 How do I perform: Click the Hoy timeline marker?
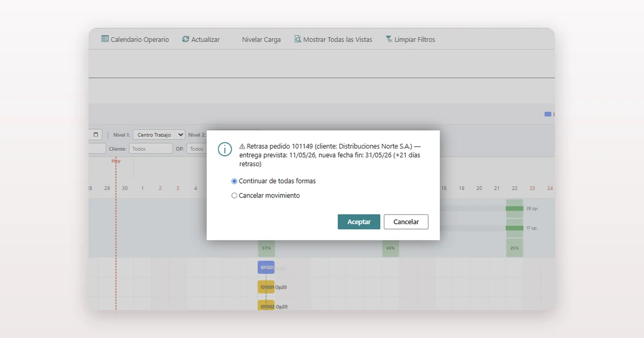coord(116,160)
